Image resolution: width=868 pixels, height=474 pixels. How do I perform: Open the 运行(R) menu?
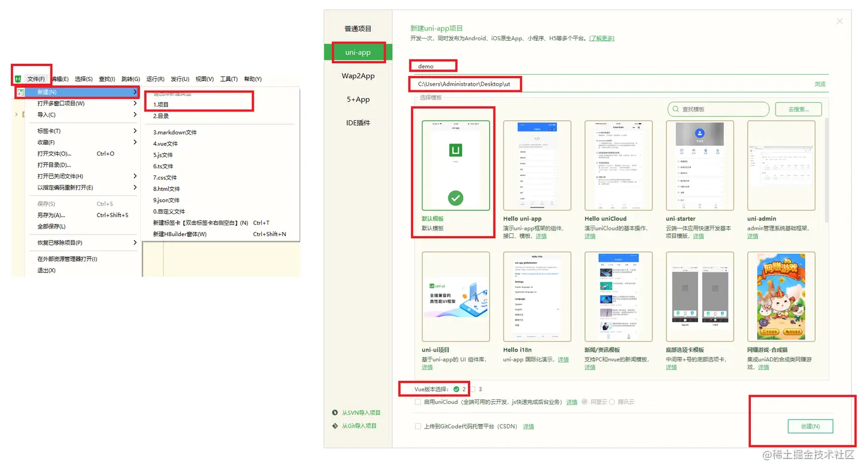click(155, 79)
